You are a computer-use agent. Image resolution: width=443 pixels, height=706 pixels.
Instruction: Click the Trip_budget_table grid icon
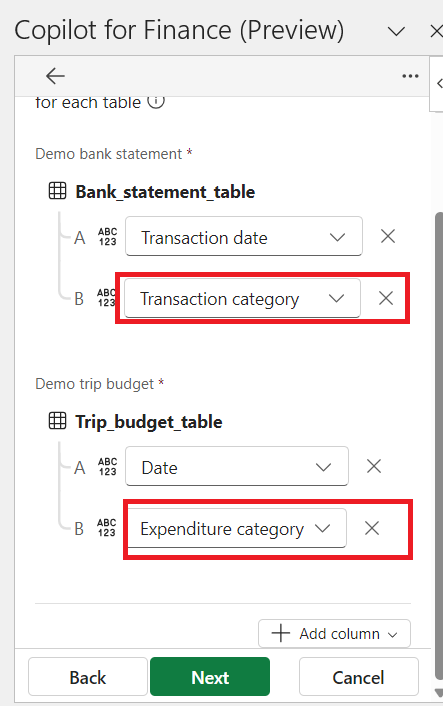click(57, 421)
